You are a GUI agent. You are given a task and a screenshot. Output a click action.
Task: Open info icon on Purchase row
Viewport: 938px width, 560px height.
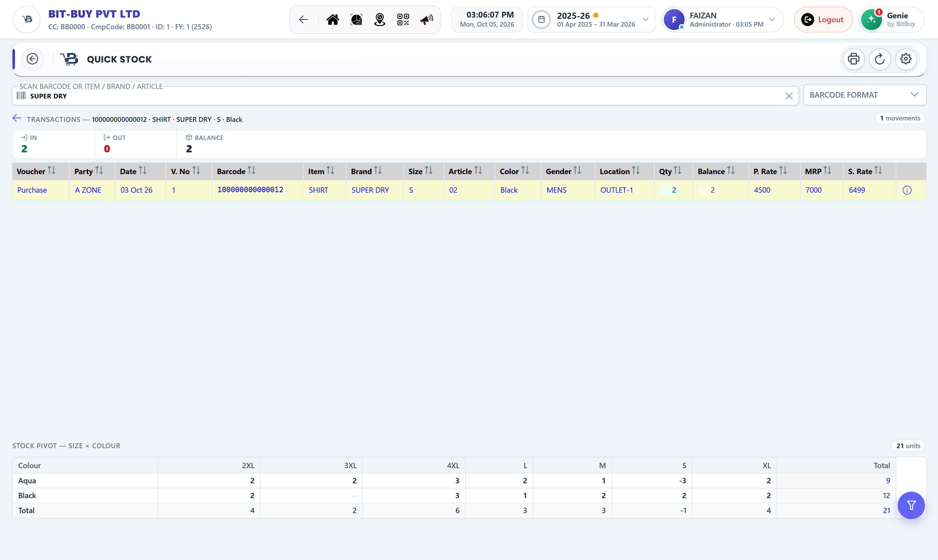tap(907, 190)
